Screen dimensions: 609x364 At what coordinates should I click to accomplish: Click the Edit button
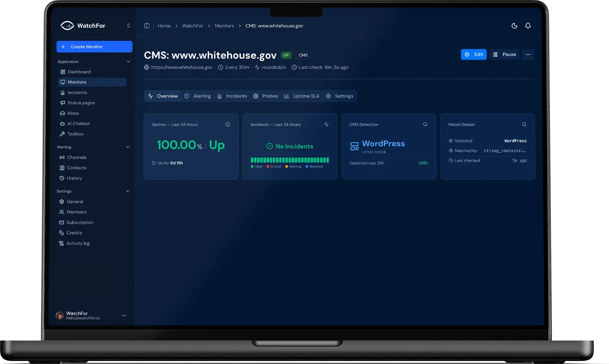pyautogui.click(x=474, y=54)
